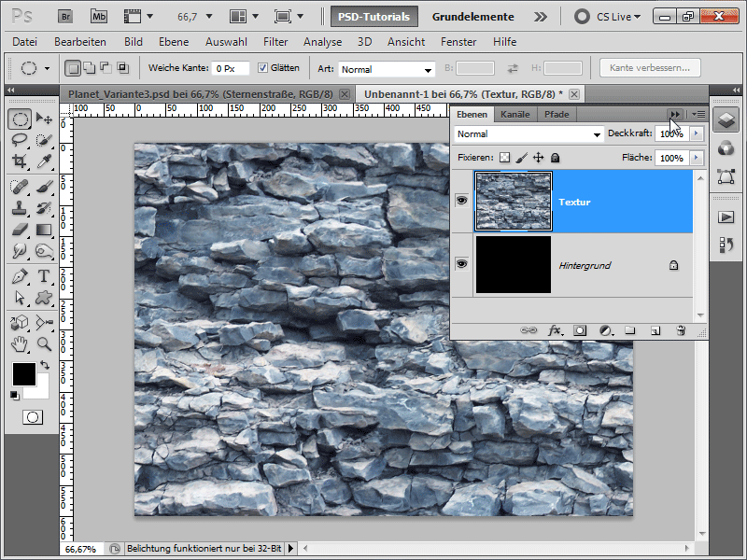This screenshot has width=747, height=560.
Task: Add a layer style fx
Action: tap(555, 330)
